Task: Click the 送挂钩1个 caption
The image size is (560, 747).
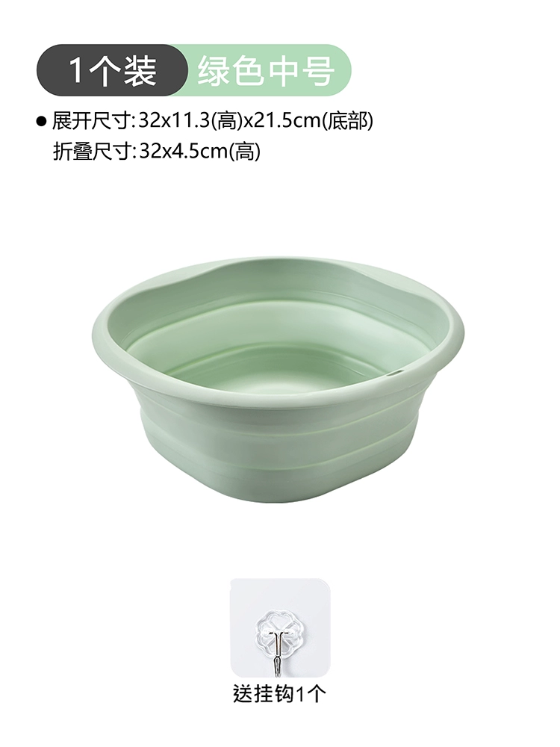Action: [x=279, y=693]
